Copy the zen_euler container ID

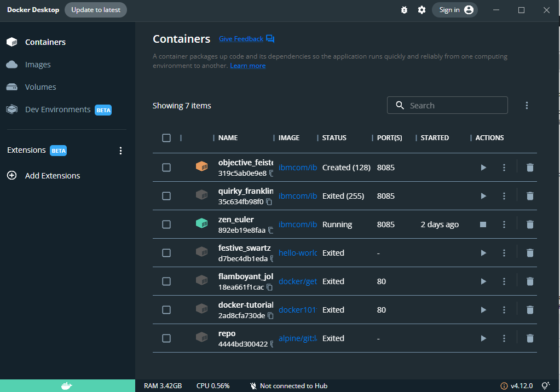click(x=269, y=230)
